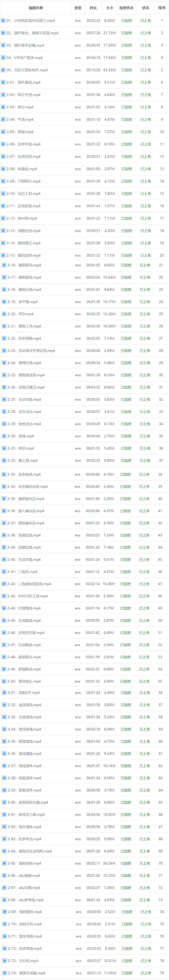Open the 2-23：自动柔化平滑边线.mp4 file name
The width and height of the screenshot is (169, 980).
tap(31, 350)
